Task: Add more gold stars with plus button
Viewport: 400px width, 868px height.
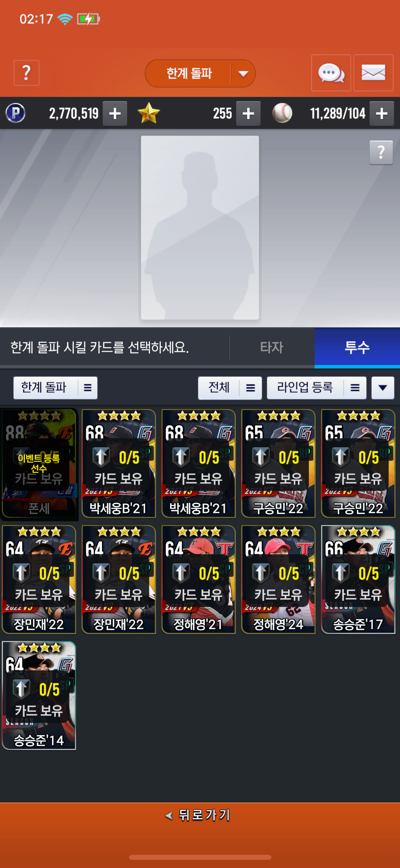Action: tap(248, 113)
